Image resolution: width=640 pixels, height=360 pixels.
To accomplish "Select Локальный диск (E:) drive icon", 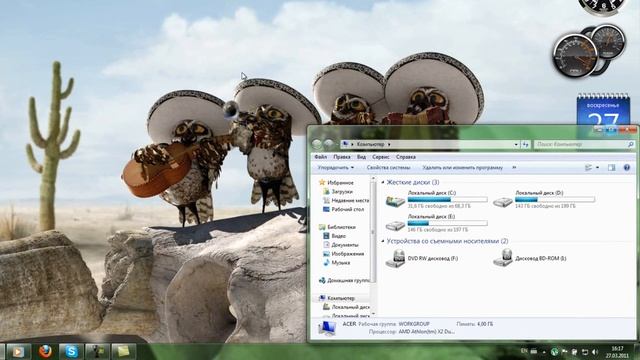I will pyautogui.click(x=395, y=225).
